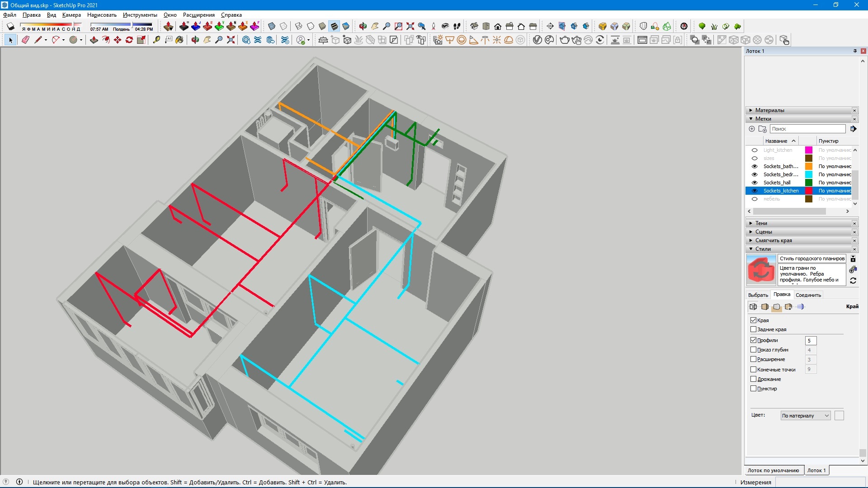Screen dimensions: 868x488
Task: Pick the pink Eraser tool
Action: coord(26,40)
